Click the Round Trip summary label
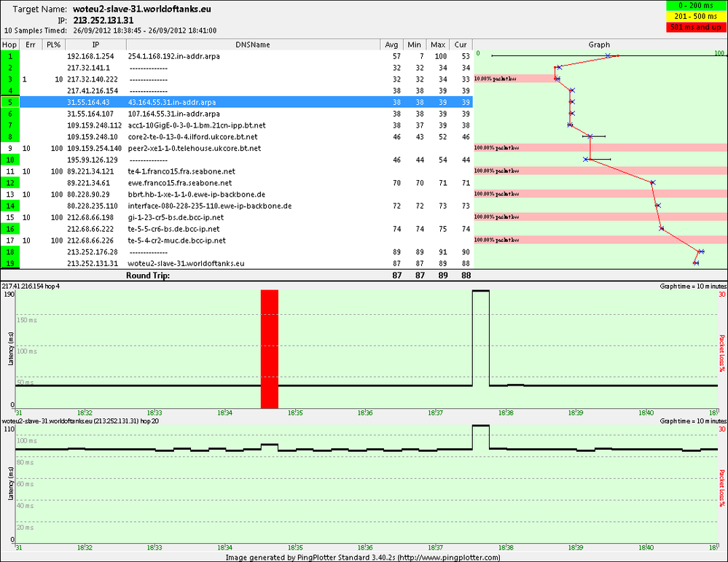 point(148,276)
